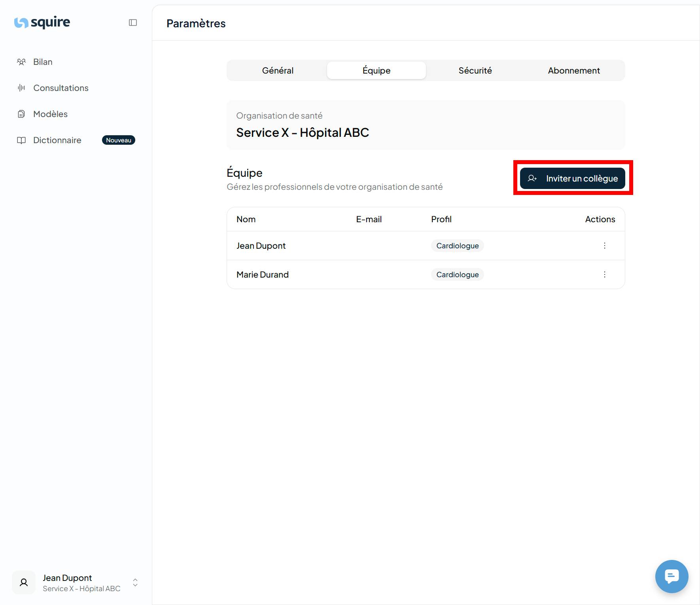Click the Service X – Hôpital ABC card
Screen dimensions: 700x605
click(x=426, y=125)
